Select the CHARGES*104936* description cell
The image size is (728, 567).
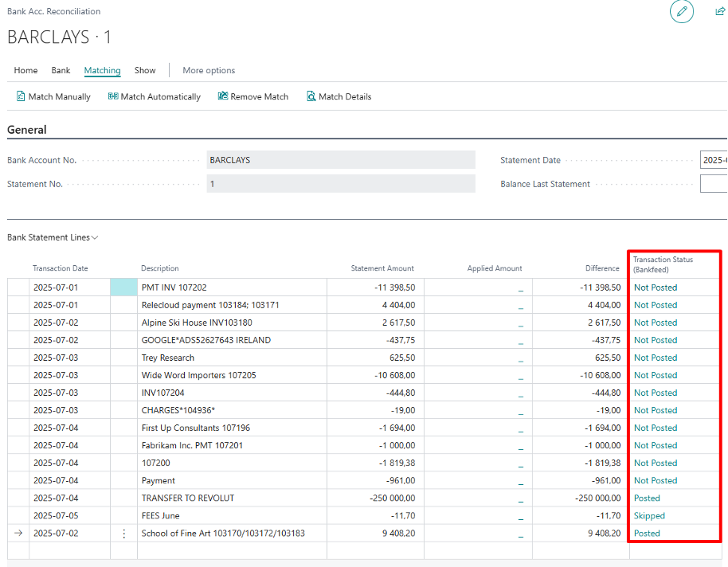pyautogui.click(x=232, y=410)
